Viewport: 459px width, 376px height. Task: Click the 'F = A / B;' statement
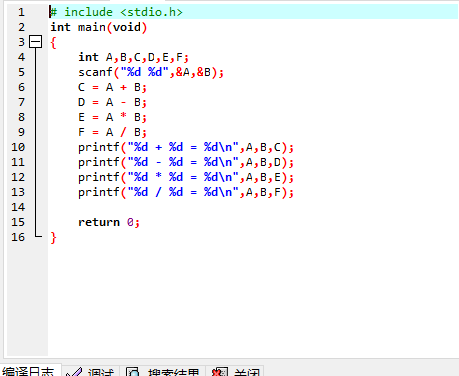click(112, 132)
